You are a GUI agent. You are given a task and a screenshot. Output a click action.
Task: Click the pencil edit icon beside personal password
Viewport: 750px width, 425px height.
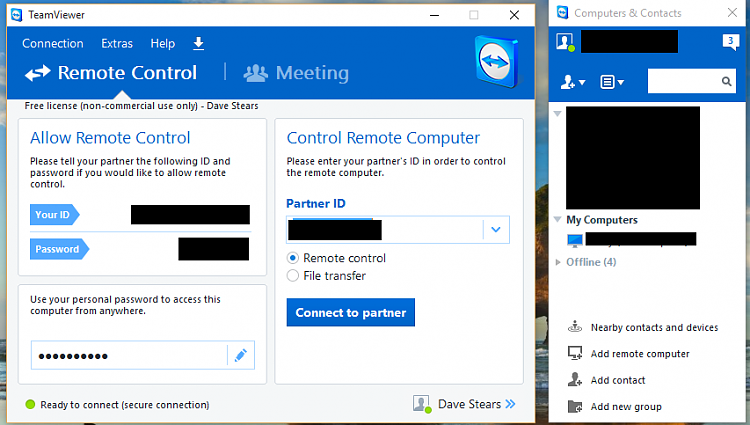pyautogui.click(x=241, y=355)
